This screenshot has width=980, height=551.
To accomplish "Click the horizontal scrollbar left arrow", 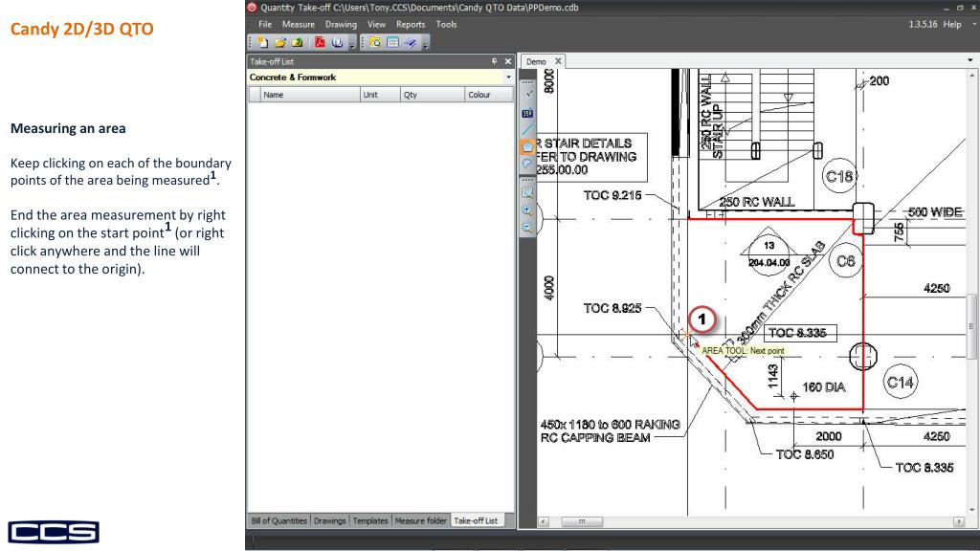I will (x=544, y=521).
